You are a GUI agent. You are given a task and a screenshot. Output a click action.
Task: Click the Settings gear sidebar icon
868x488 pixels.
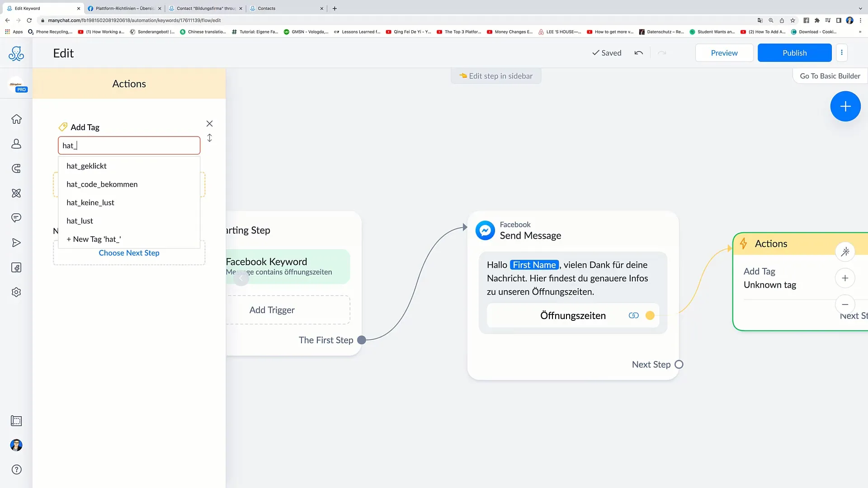coord(16,292)
